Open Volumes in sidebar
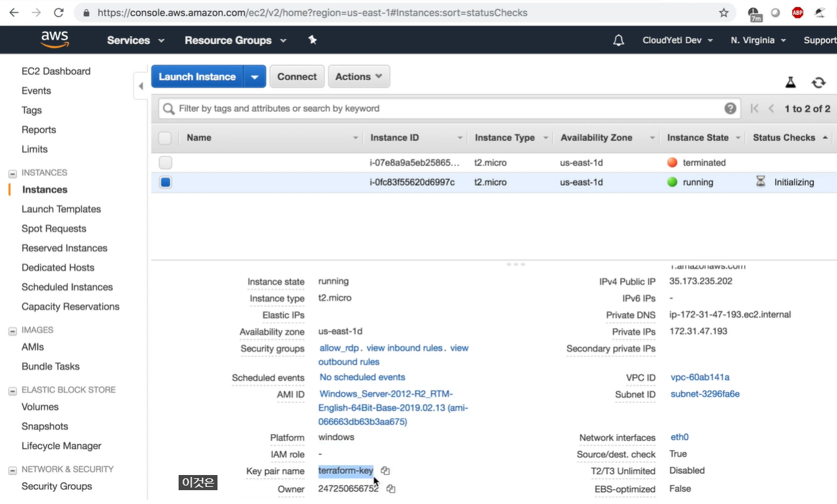The width and height of the screenshot is (837, 504). point(40,406)
